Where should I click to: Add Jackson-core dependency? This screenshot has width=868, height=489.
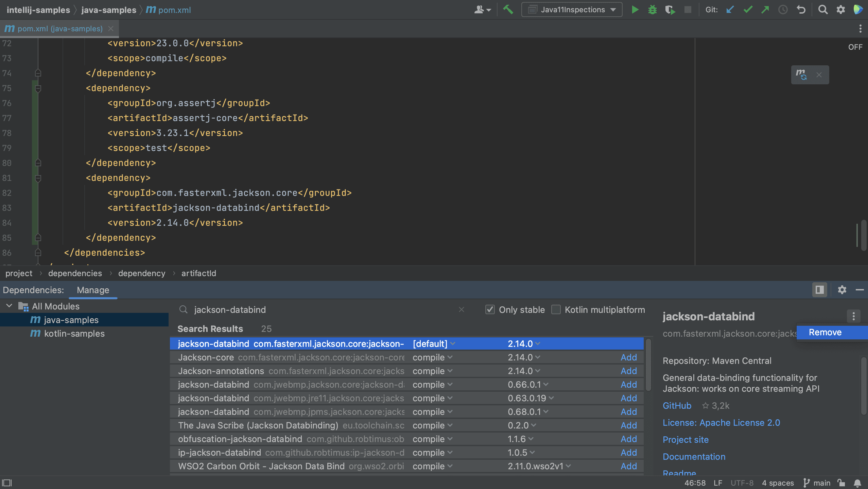(629, 357)
